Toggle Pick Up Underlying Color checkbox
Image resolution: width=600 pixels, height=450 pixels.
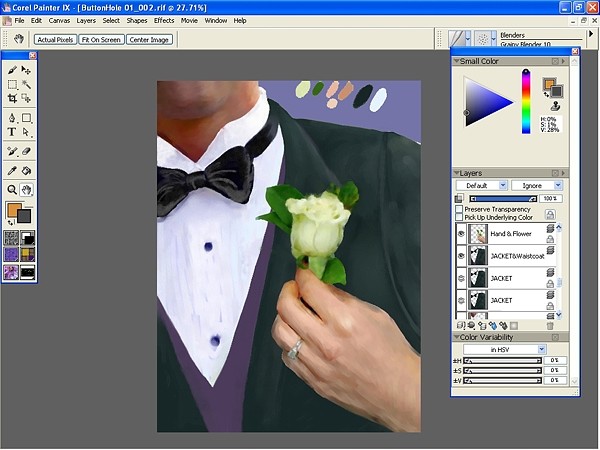[x=459, y=217]
